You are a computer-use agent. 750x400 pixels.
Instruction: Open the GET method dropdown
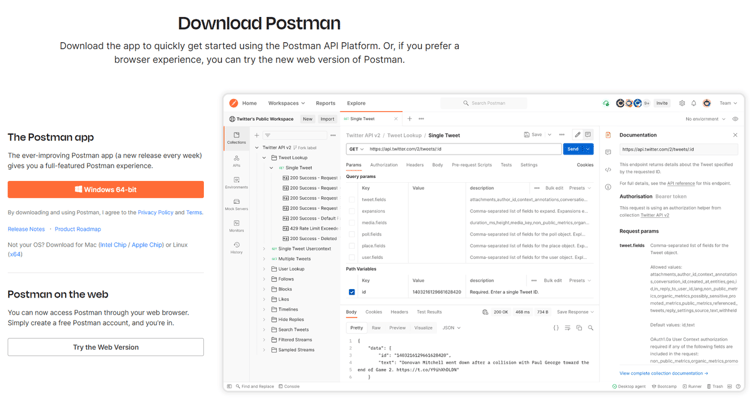(356, 149)
